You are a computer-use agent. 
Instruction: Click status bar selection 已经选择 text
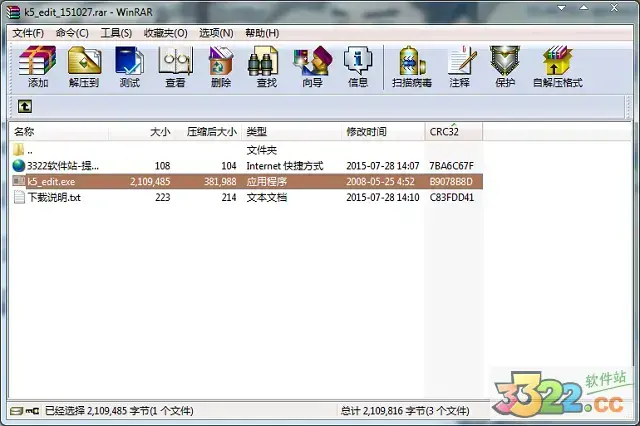click(119, 411)
